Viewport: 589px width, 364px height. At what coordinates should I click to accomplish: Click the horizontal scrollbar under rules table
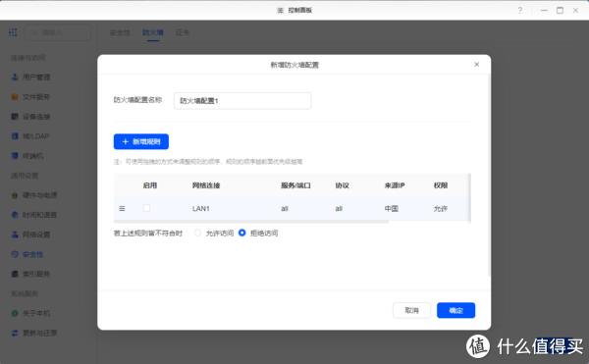click(251, 222)
